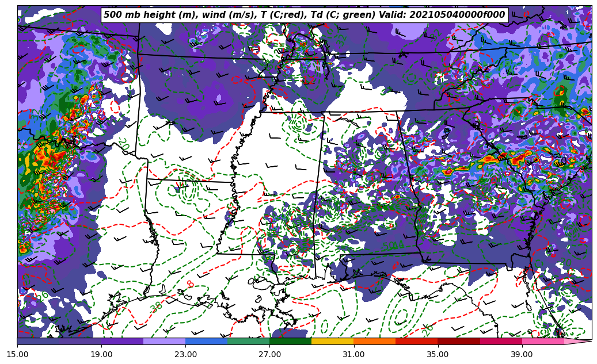597x364 pixels.
Task: Click the 35.00 colorbar tick label
Action: [438, 354]
